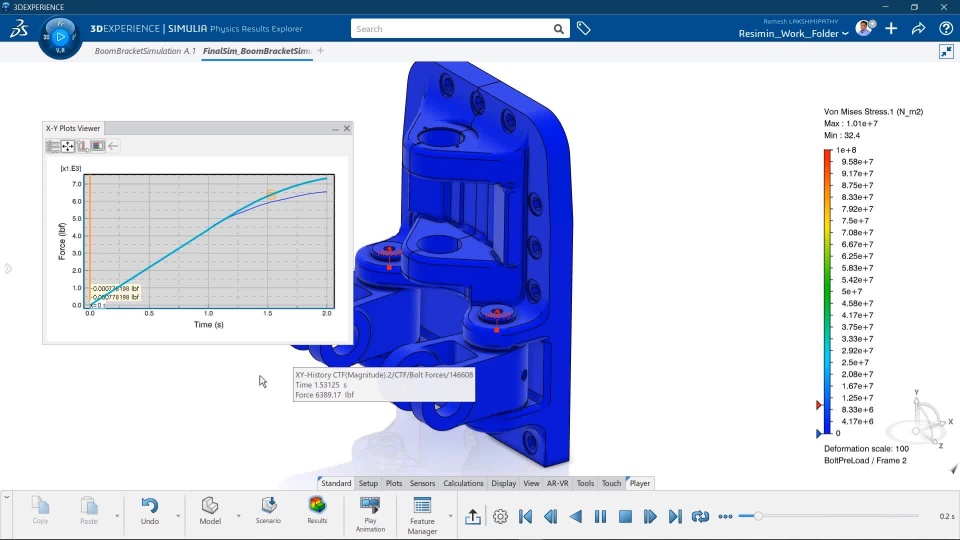
Task: Open the 3DEXPERIENCE compass play button
Action: coord(60,37)
